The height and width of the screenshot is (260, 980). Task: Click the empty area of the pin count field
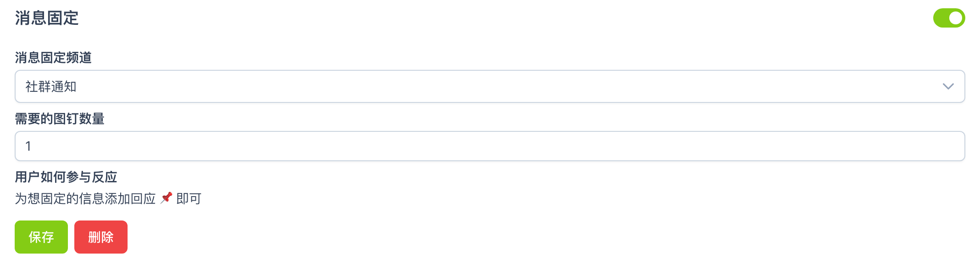point(505,146)
